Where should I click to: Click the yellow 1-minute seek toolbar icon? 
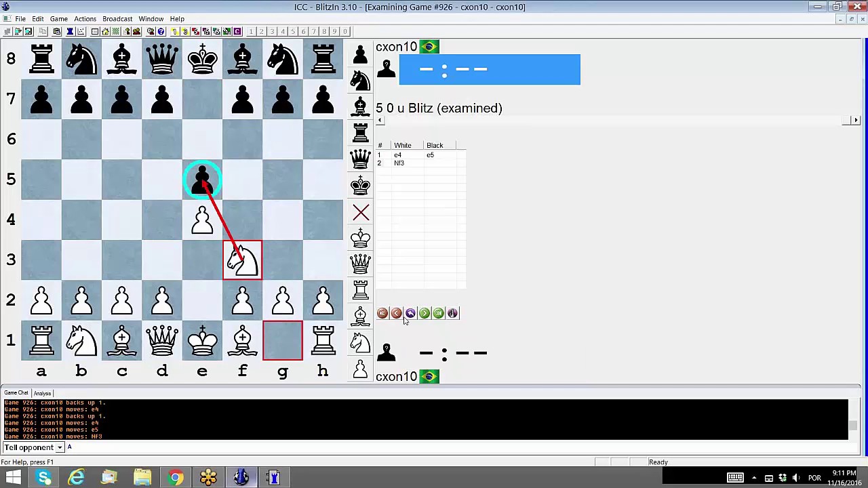174,31
